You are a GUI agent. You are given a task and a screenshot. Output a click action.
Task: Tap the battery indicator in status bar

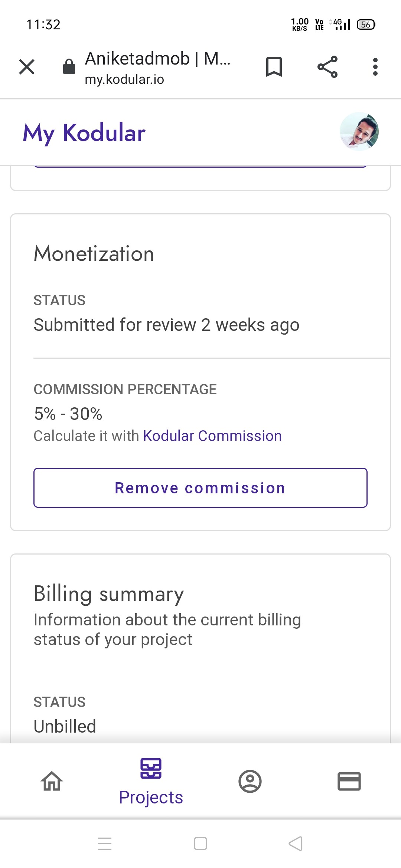pyautogui.click(x=366, y=24)
